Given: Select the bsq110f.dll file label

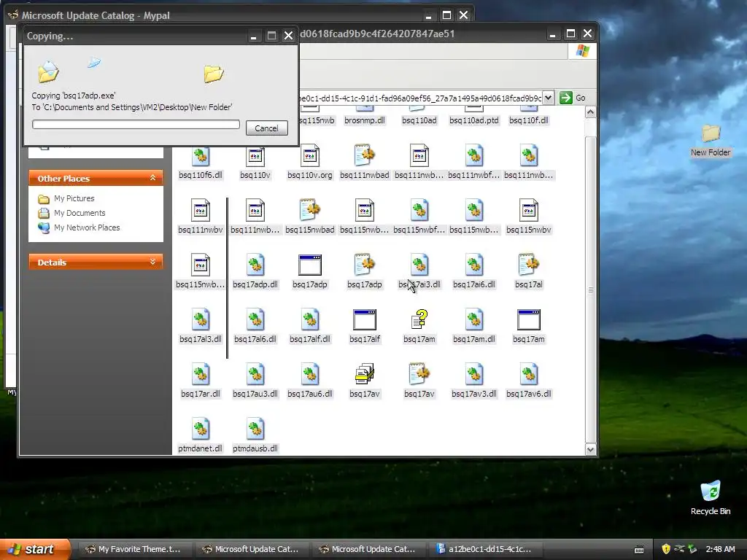Looking at the screenshot, I should tap(529, 120).
